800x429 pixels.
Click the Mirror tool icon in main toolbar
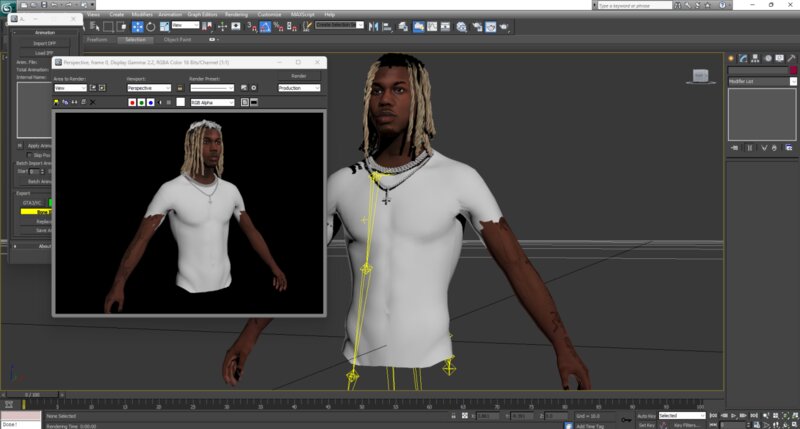(372, 25)
